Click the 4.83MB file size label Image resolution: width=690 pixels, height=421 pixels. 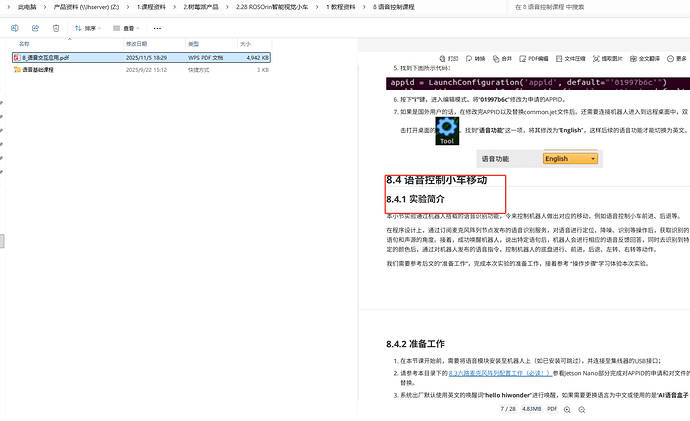pos(532,409)
